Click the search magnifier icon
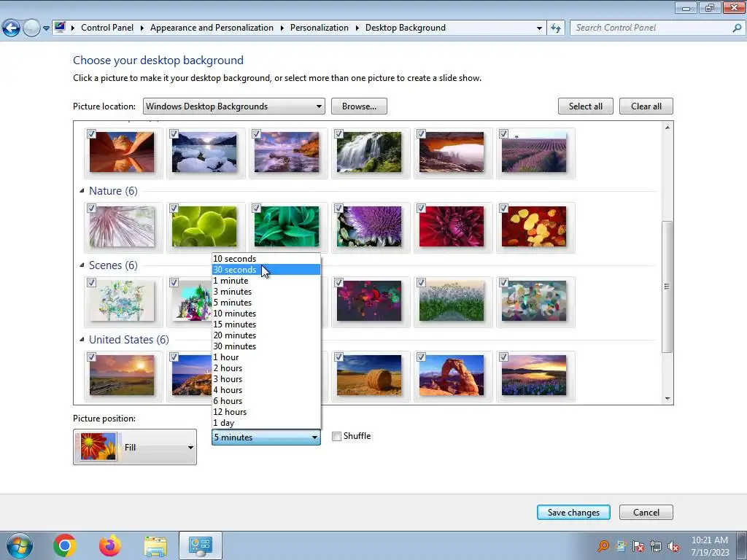This screenshot has height=560, width=747. pyautogui.click(x=737, y=28)
